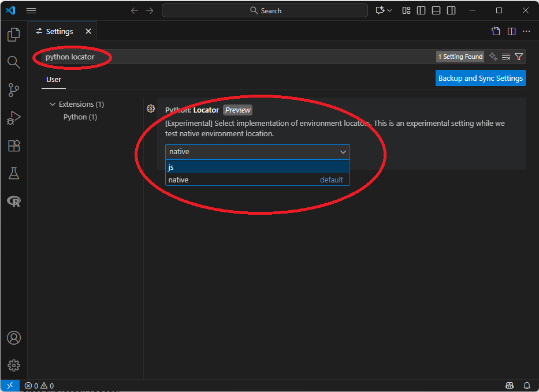
Task: Toggle the Primary Side Bar layout
Action: coord(421,10)
